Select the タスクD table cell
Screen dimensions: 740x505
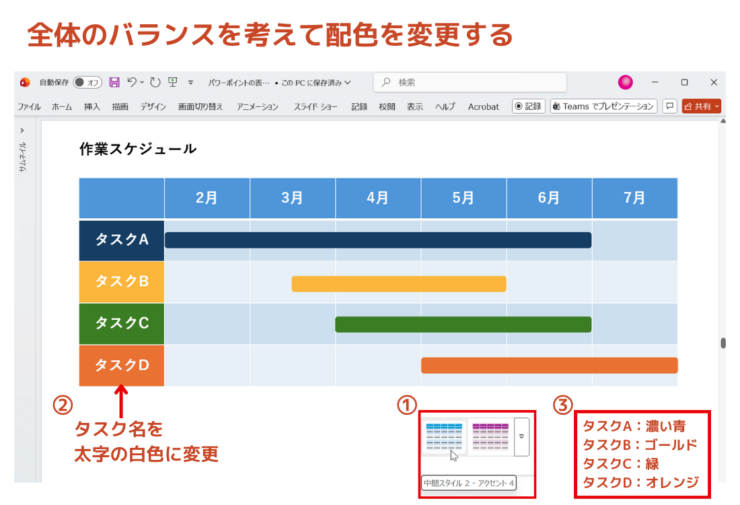coord(122,365)
